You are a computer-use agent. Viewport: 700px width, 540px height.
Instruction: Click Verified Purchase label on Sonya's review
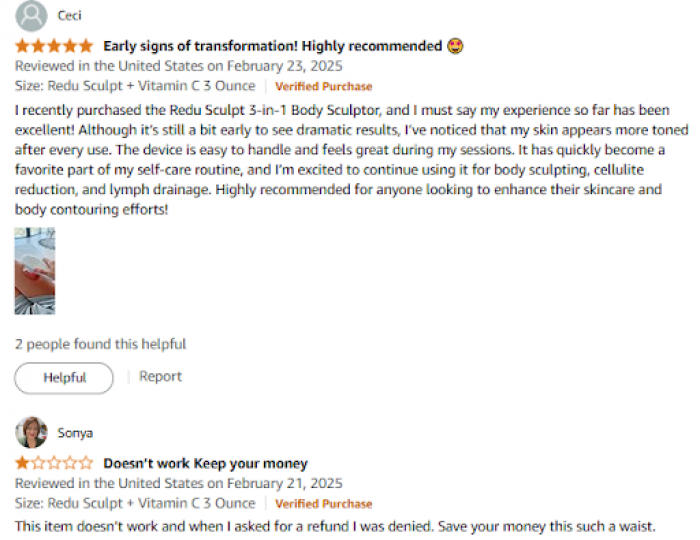(x=323, y=503)
